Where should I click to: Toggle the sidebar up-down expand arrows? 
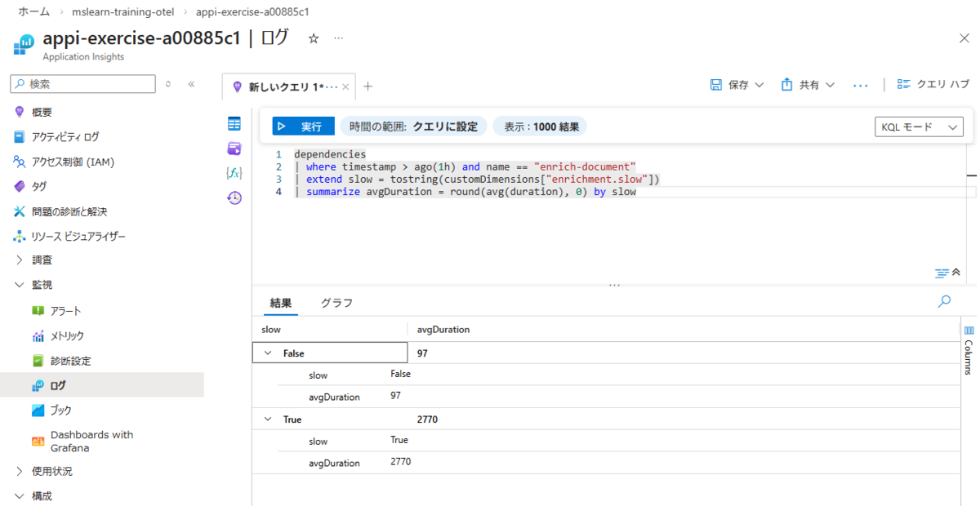coord(168,83)
